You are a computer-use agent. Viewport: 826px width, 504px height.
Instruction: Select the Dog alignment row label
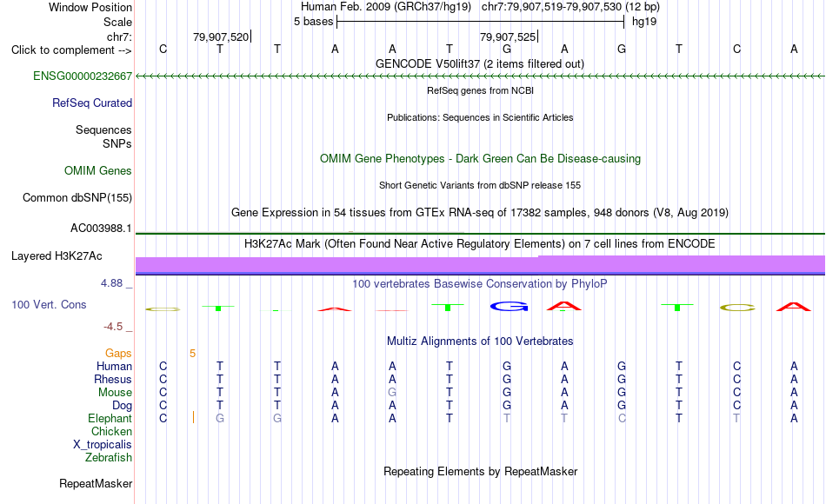(x=122, y=405)
